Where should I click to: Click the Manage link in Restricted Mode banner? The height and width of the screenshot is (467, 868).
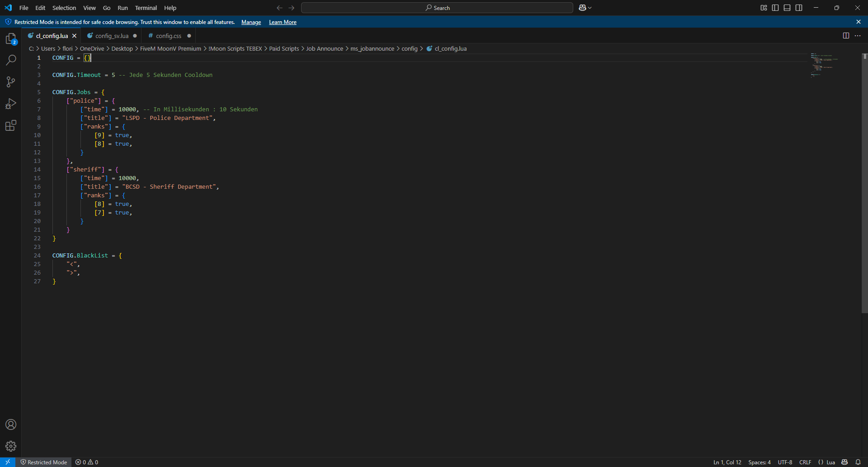tap(251, 22)
